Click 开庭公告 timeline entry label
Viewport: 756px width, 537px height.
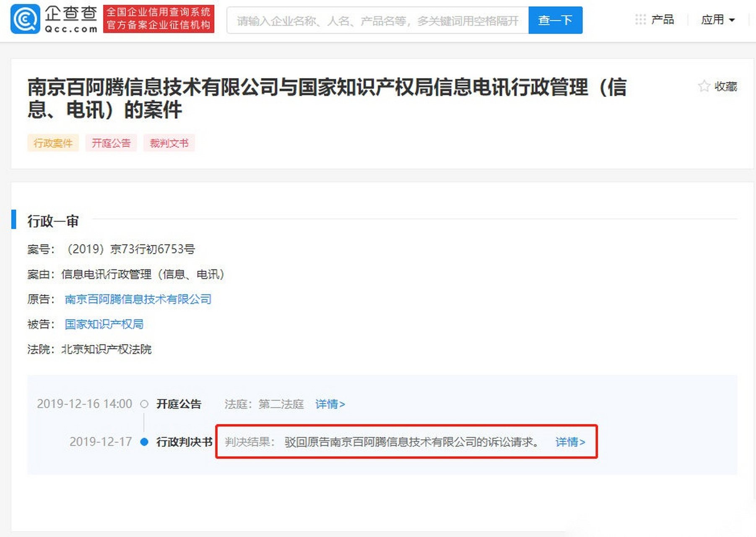click(x=179, y=404)
